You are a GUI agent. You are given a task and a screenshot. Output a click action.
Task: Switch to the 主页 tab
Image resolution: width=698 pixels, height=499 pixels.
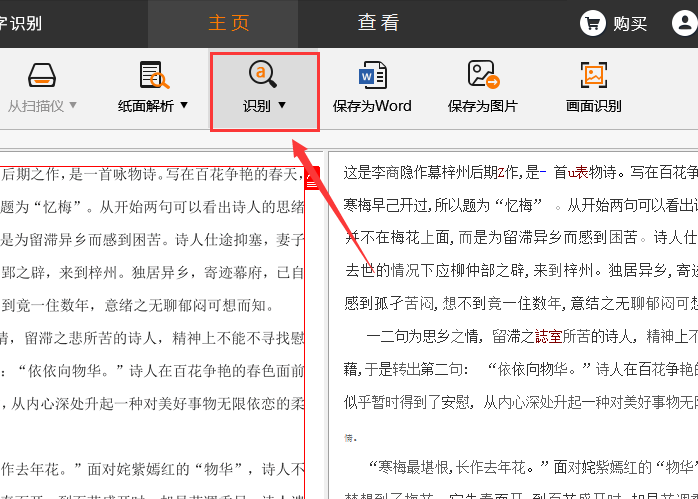pos(229,23)
